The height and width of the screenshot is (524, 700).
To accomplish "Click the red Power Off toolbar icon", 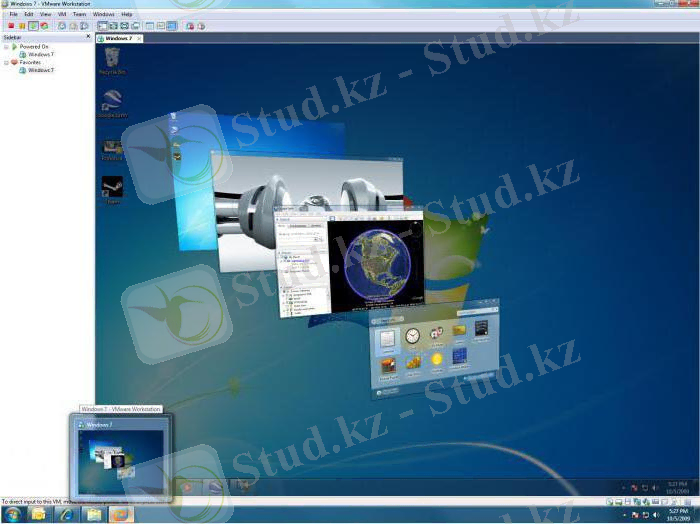I will [x=11, y=26].
